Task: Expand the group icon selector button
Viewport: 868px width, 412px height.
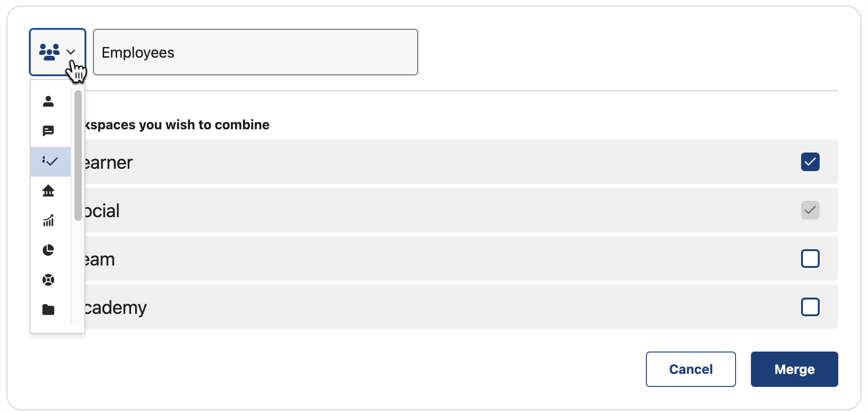Action: (x=57, y=52)
